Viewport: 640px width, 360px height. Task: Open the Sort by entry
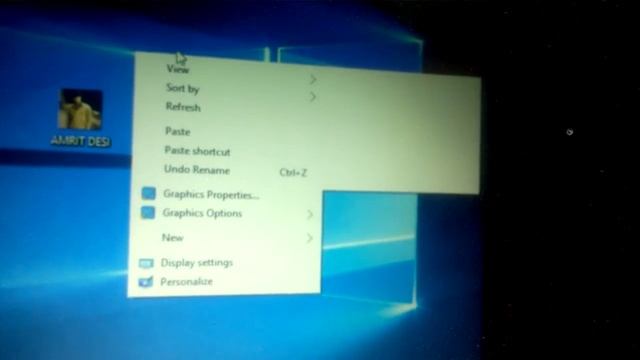click(x=182, y=88)
